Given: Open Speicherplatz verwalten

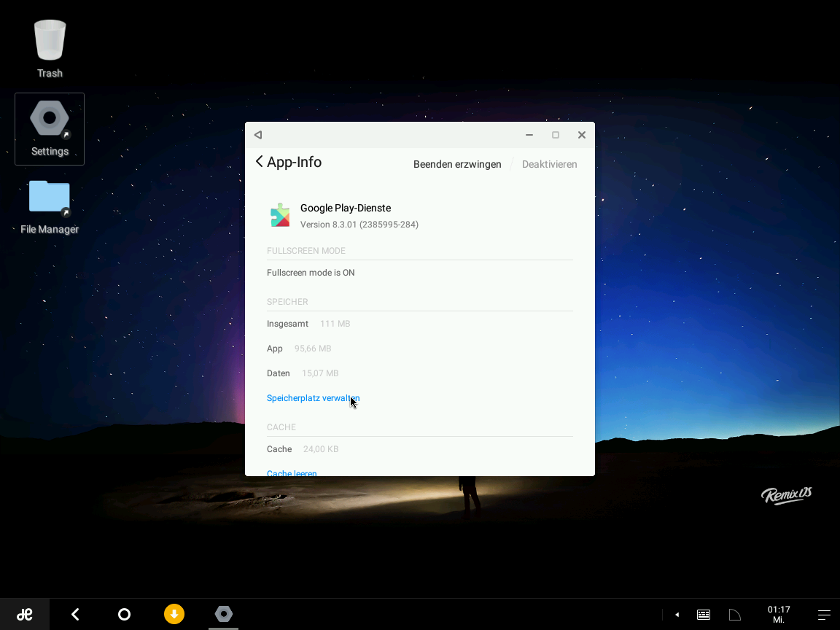Looking at the screenshot, I should (x=313, y=397).
